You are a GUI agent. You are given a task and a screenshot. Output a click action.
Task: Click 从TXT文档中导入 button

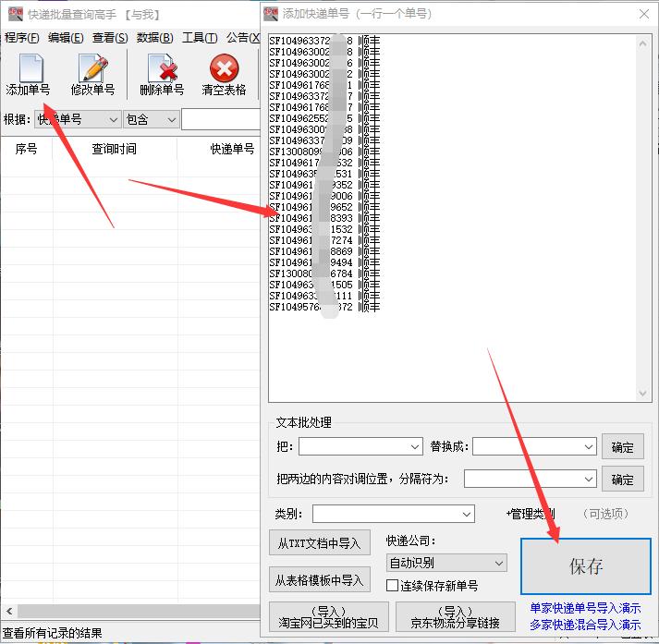319,543
